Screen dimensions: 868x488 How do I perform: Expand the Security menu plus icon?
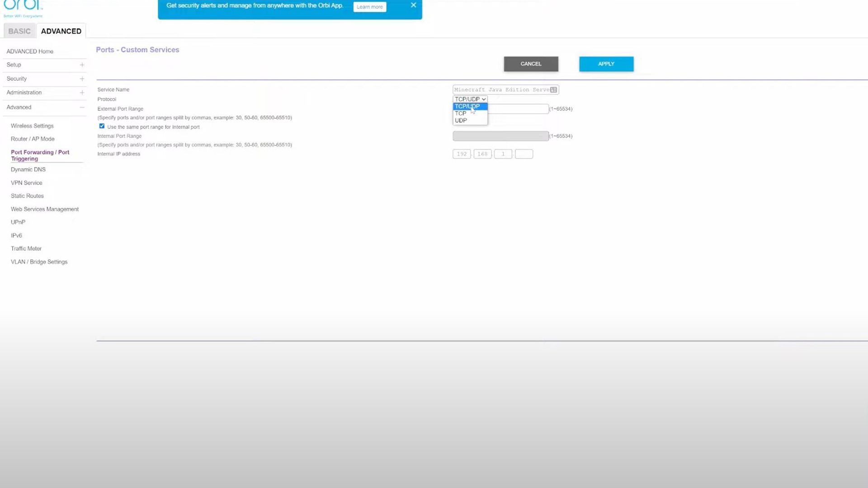point(82,79)
